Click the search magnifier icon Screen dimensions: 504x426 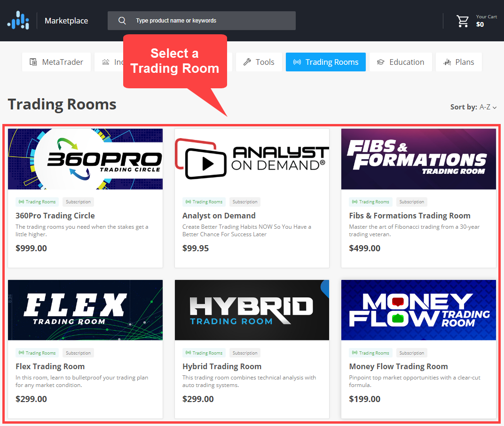(122, 21)
